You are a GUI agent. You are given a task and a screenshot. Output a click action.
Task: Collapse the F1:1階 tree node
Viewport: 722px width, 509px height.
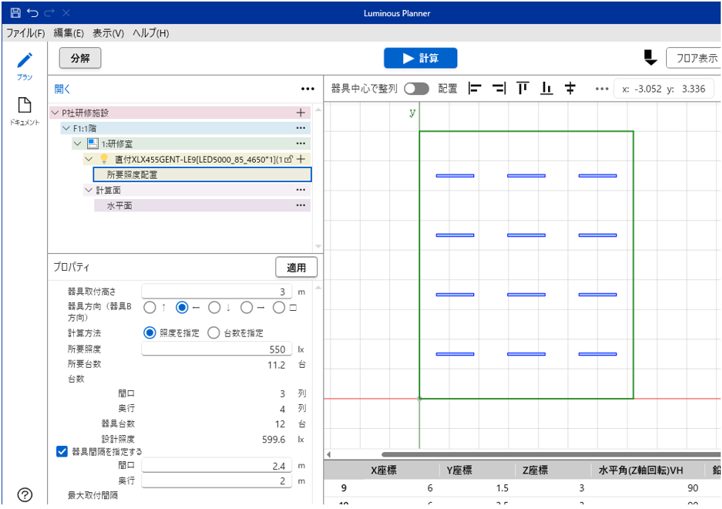[x=66, y=128]
